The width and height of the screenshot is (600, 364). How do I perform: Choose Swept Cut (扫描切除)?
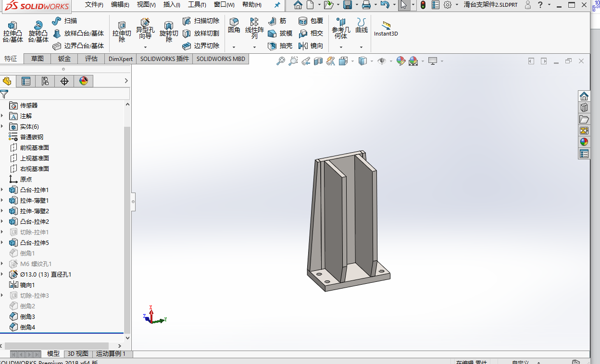click(x=201, y=21)
